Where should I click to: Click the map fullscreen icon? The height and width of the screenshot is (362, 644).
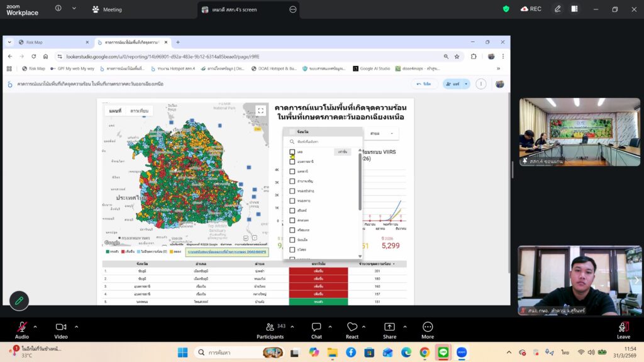(x=261, y=111)
